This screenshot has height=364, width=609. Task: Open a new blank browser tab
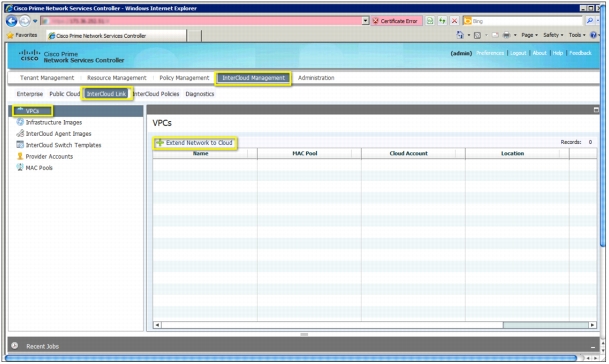pyautogui.click(x=194, y=36)
